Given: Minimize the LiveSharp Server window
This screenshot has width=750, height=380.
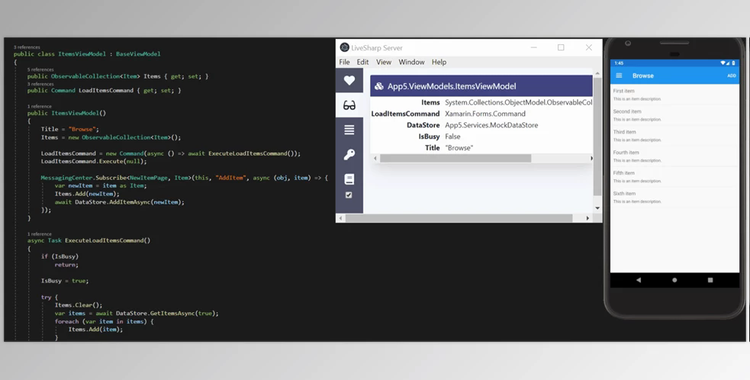Looking at the screenshot, I should pos(534,47).
